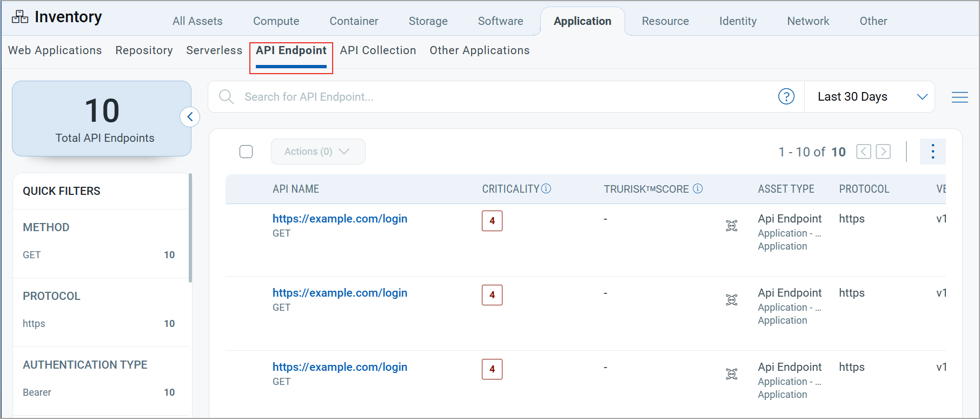The width and height of the screenshot is (980, 419).
Task: Open the Serverless sub-tab
Action: 214,50
